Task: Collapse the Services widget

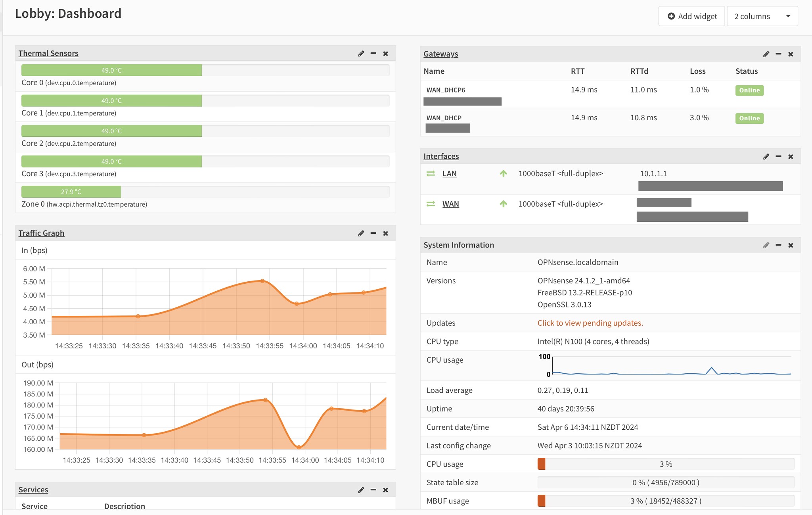Action: point(373,490)
